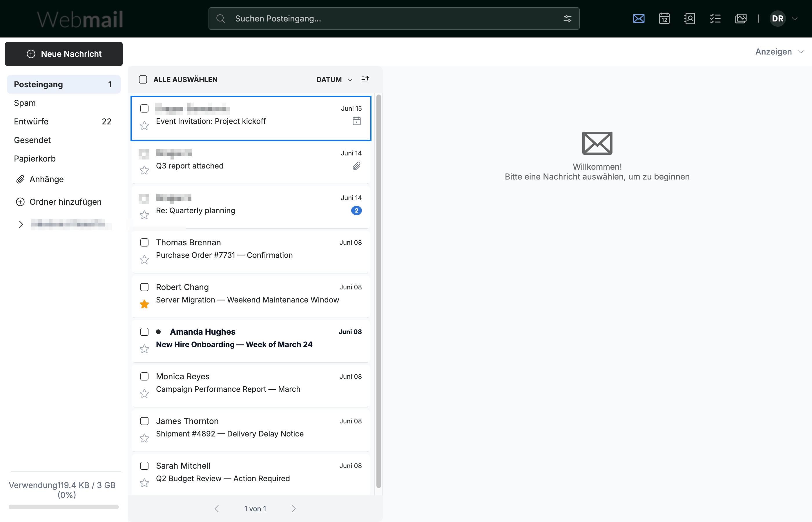This screenshot has height=522, width=812.
Task: Star the Event Invitation: Project kickoff email
Action: click(144, 126)
